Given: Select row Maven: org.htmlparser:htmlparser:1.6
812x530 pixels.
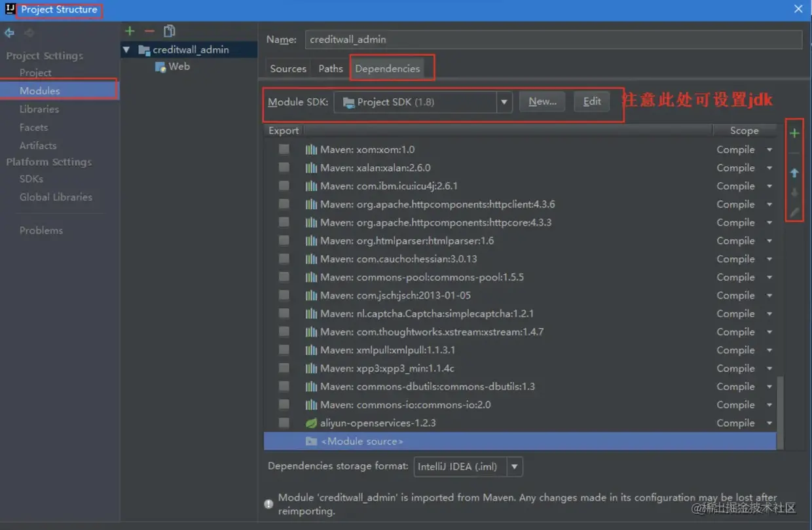Looking at the screenshot, I should pyautogui.click(x=520, y=241).
